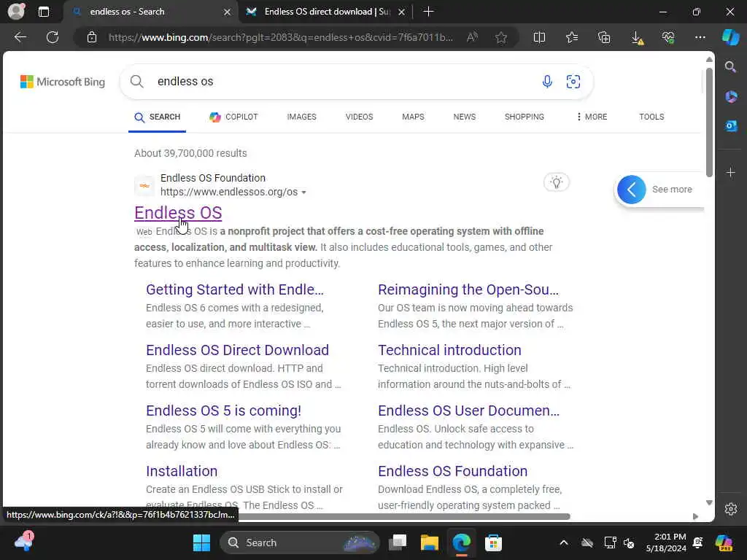Open the TOOLS option

651,117
